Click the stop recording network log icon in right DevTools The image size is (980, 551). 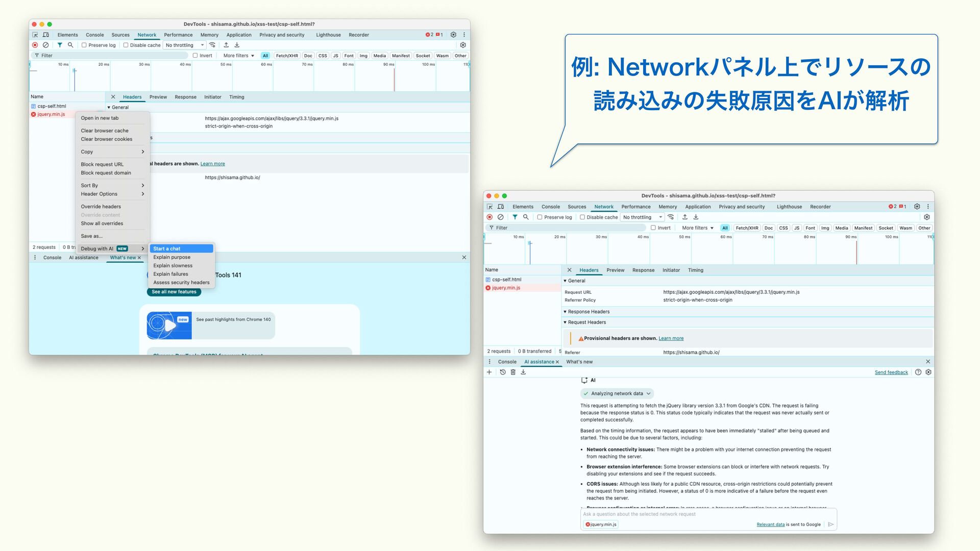pos(489,217)
